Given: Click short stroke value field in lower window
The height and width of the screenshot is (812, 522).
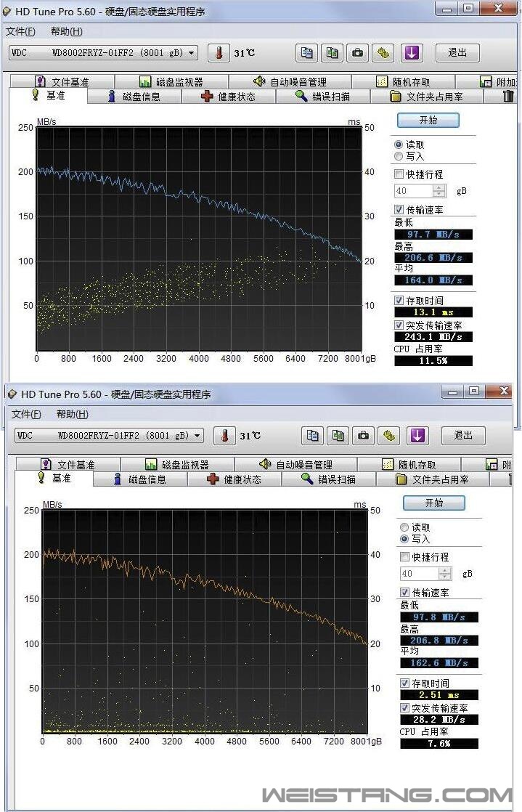Looking at the screenshot, I should pos(420,573).
